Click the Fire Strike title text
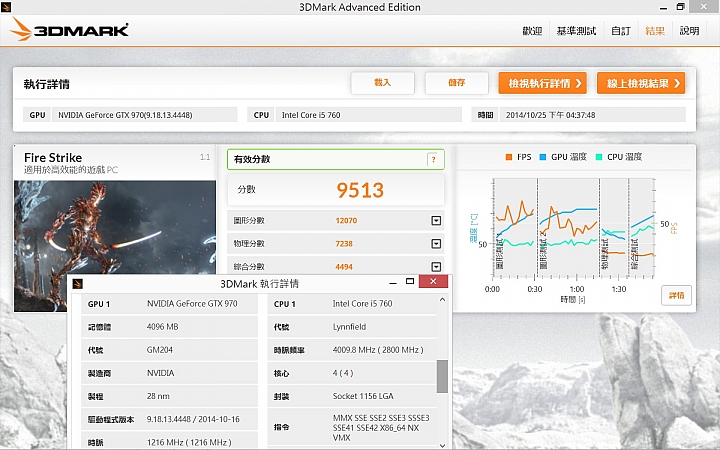The image size is (720, 450). click(53, 158)
